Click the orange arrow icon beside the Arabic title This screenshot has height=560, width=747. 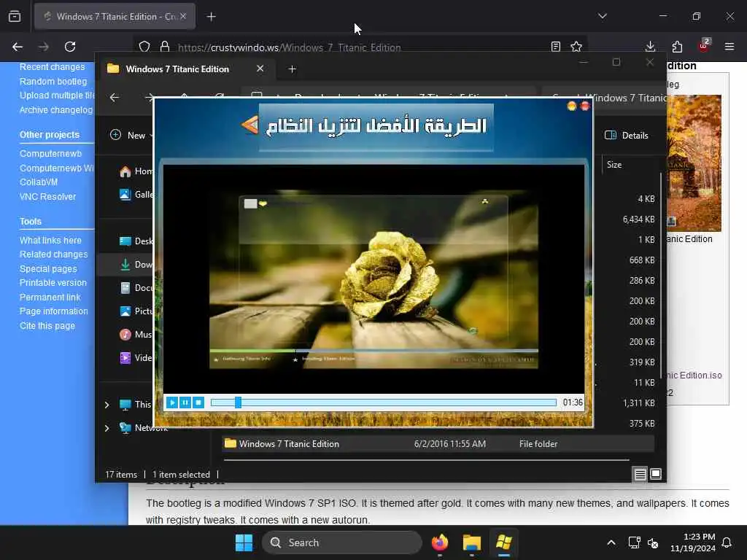coord(249,125)
